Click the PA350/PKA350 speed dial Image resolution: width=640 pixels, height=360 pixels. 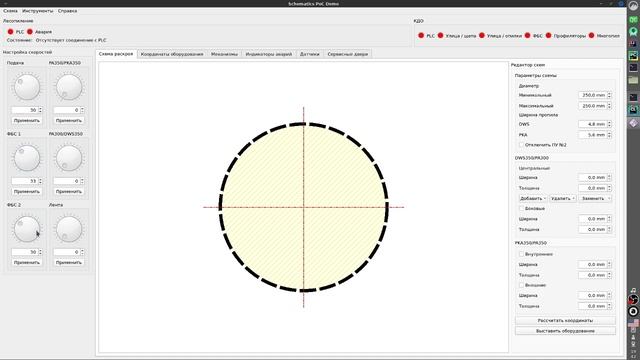69,87
